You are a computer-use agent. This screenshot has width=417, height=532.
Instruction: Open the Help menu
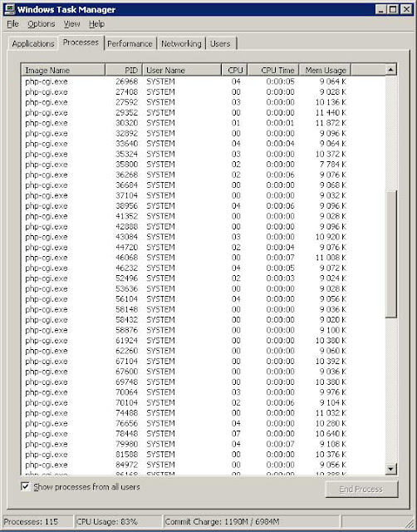(96, 24)
